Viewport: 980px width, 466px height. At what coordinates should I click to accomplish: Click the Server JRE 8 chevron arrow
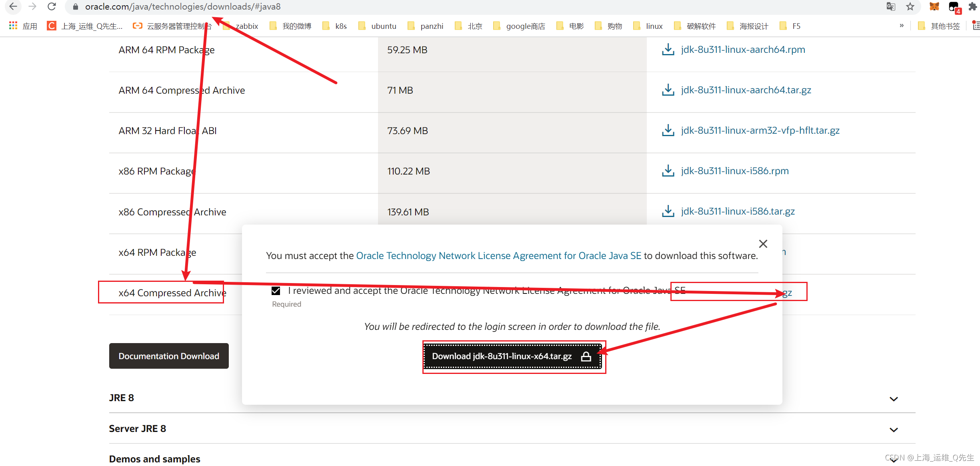894,430
